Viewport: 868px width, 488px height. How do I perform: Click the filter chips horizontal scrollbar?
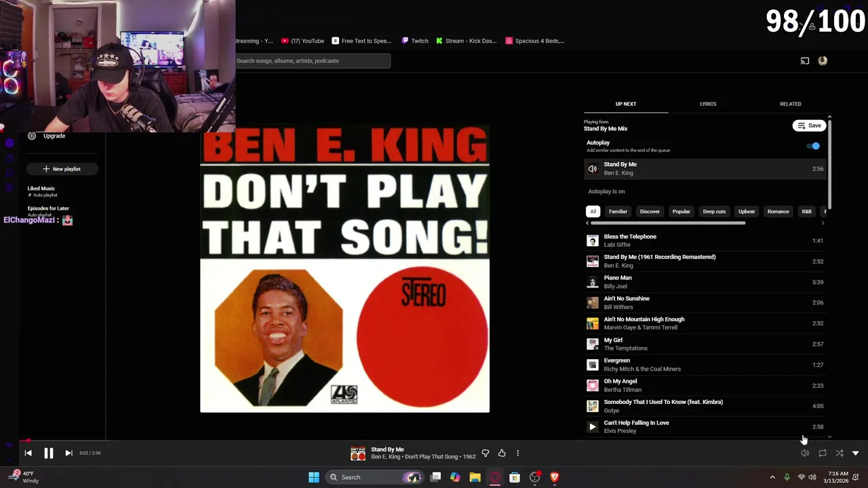[x=668, y=223]
